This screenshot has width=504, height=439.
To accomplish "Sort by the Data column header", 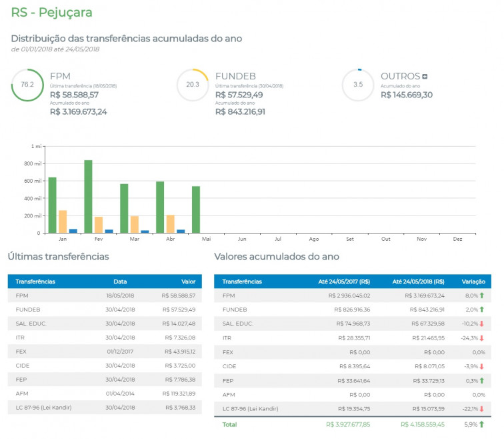I will (120, 282).
